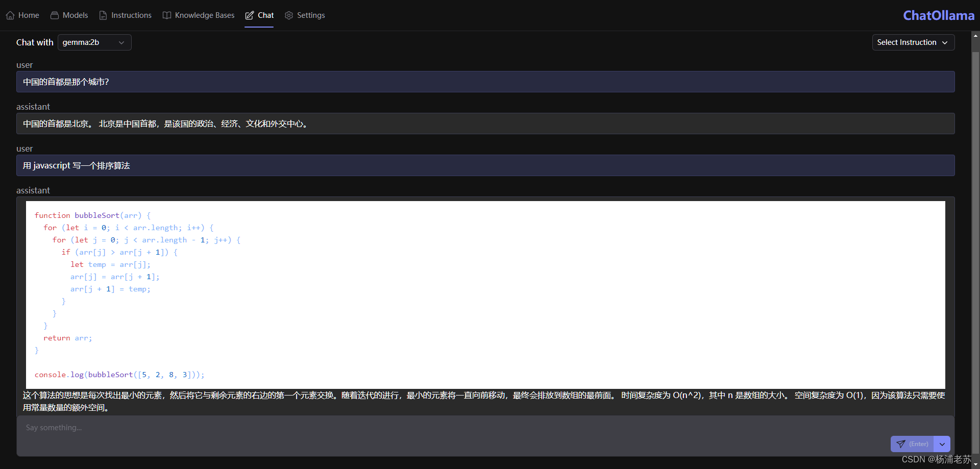The width and height of the screenshot is (980, 469).
Task: Click the scrollbar up arrow
Action: pyautogui.click(x=975, y=36)
